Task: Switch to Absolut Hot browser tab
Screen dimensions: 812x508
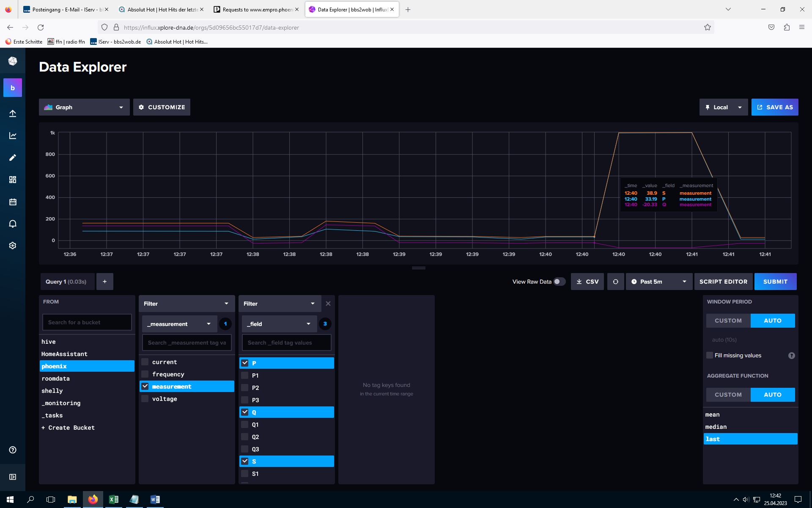Action: pos(161,9)
